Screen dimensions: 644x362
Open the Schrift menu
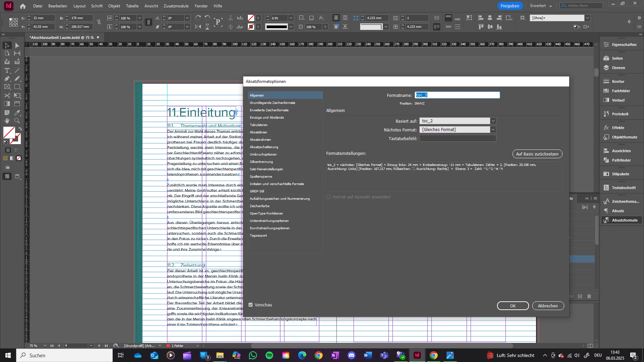97,6
